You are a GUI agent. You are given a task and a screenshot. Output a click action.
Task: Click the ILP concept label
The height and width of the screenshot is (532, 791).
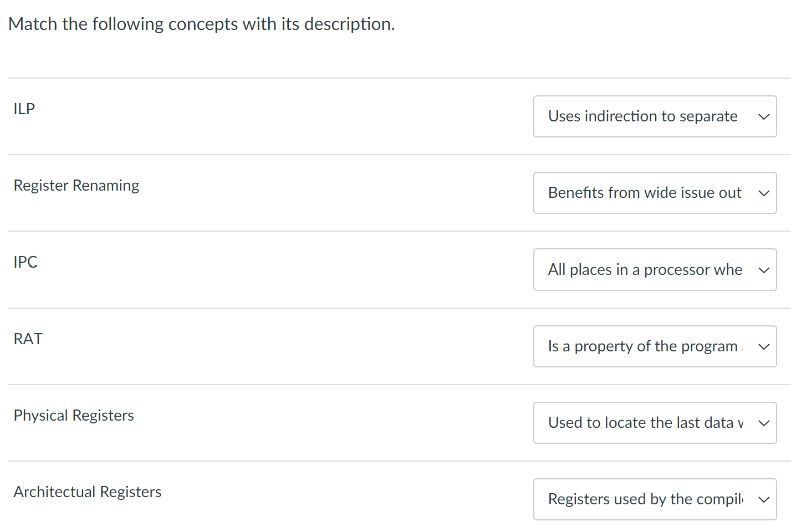tap(24, 109)
